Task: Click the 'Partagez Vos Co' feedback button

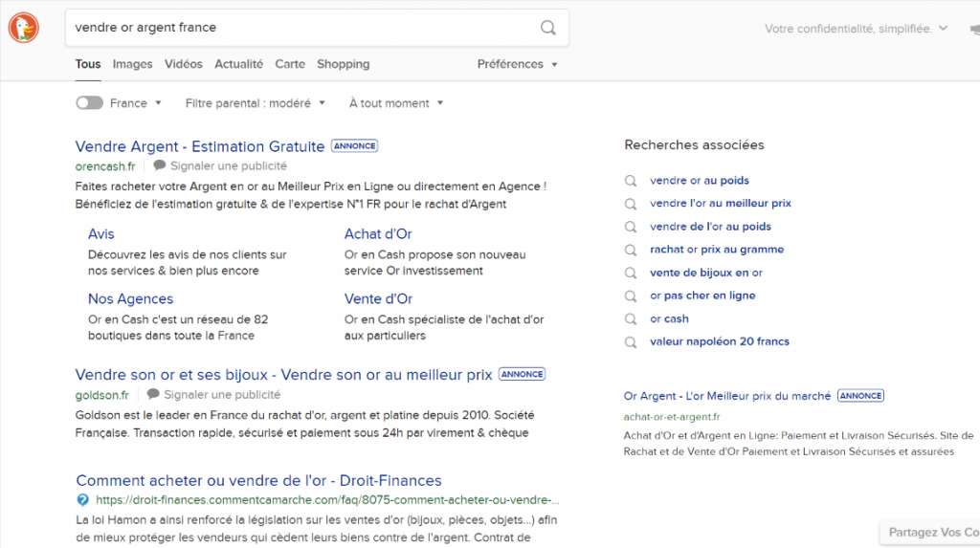Action: coord(932,532)
